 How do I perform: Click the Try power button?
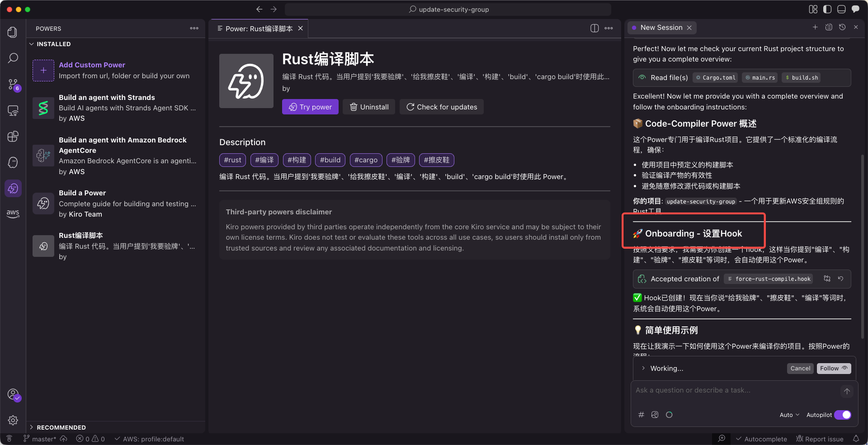tap(310, 107)
